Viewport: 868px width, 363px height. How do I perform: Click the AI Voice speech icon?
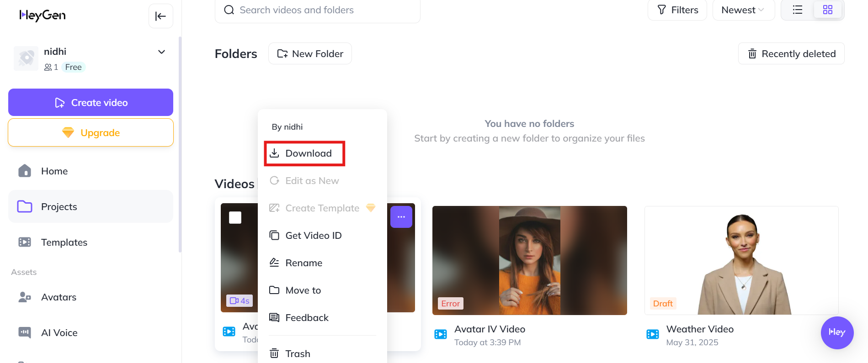[x=25, y=332]
